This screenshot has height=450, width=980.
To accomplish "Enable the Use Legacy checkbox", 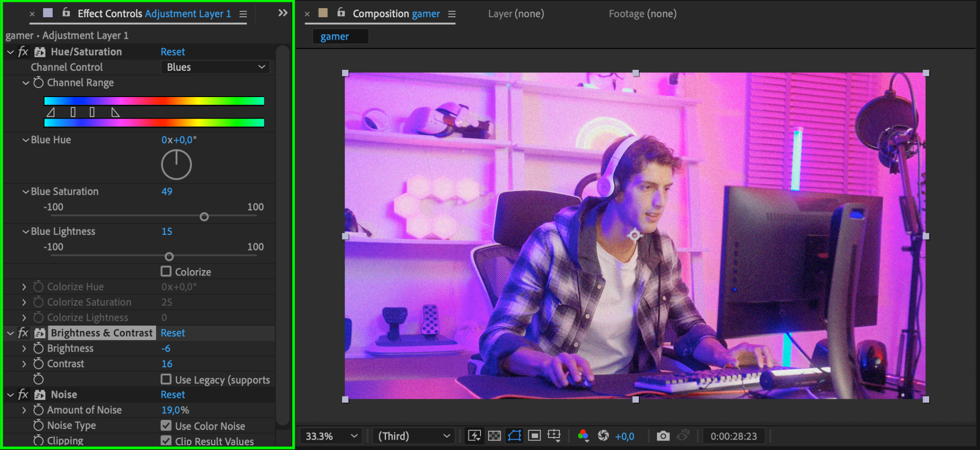I will 166,379.
